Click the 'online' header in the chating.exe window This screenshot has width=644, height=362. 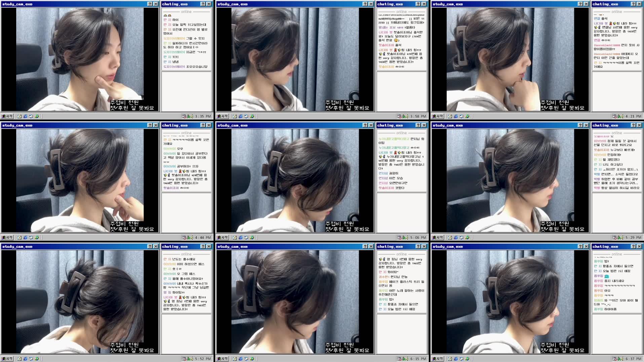tap(186, 12)
